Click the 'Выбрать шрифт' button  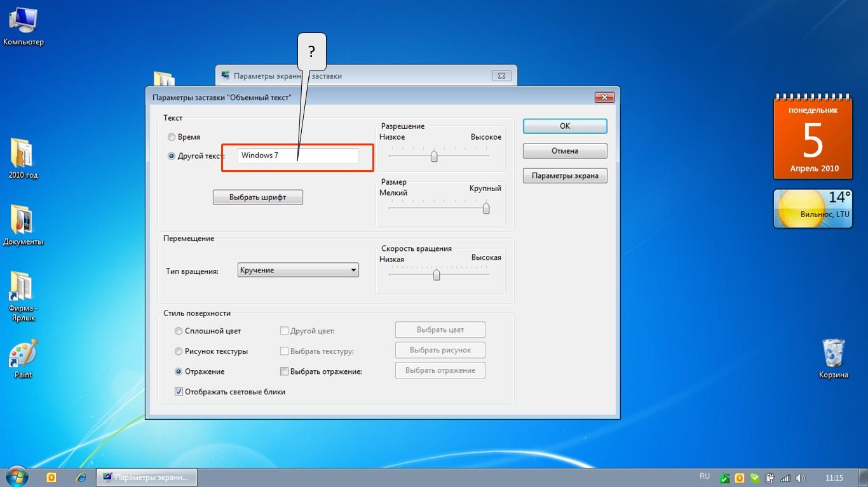[257, 197]
